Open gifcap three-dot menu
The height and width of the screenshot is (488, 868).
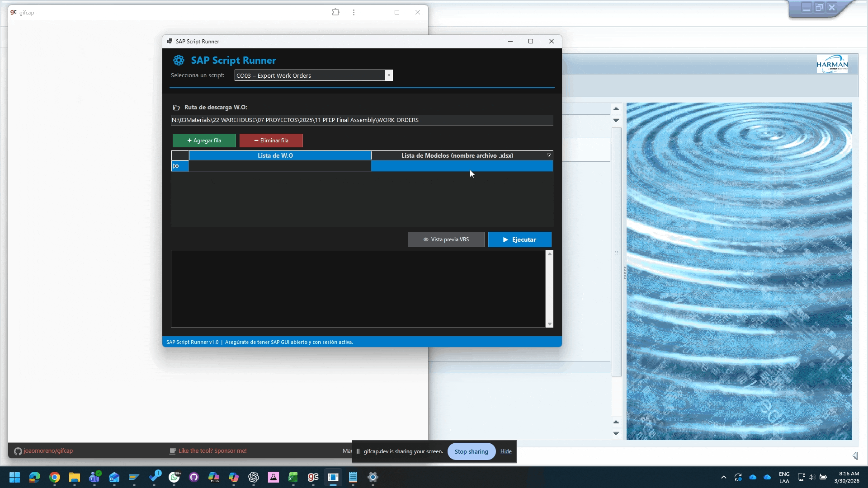354,12
